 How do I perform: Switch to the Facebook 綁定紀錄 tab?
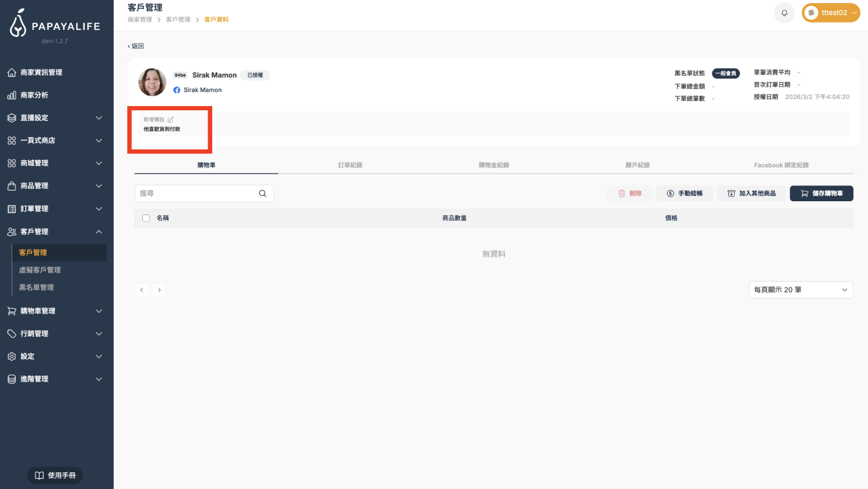click(781, 165)
